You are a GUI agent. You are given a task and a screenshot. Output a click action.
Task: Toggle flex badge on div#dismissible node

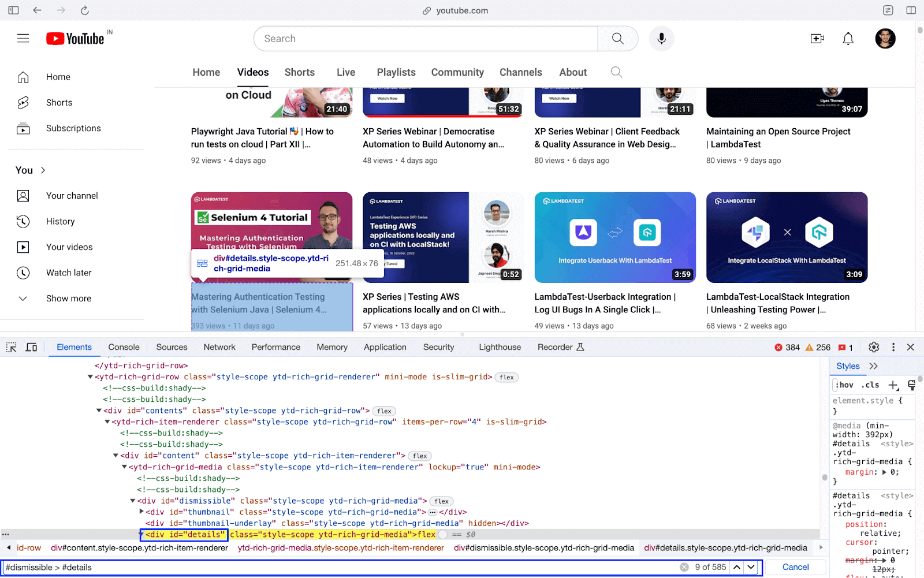442,501
